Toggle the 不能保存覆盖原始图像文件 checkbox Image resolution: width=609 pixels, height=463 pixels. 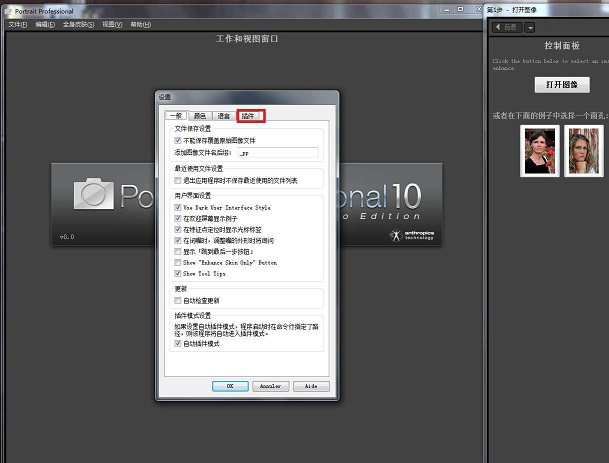177,140
